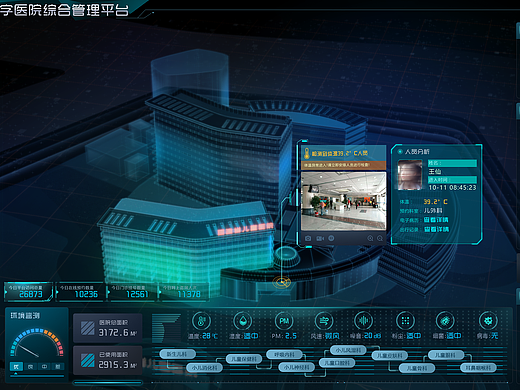Click the slider marker under 优 tab

point(15,374)
